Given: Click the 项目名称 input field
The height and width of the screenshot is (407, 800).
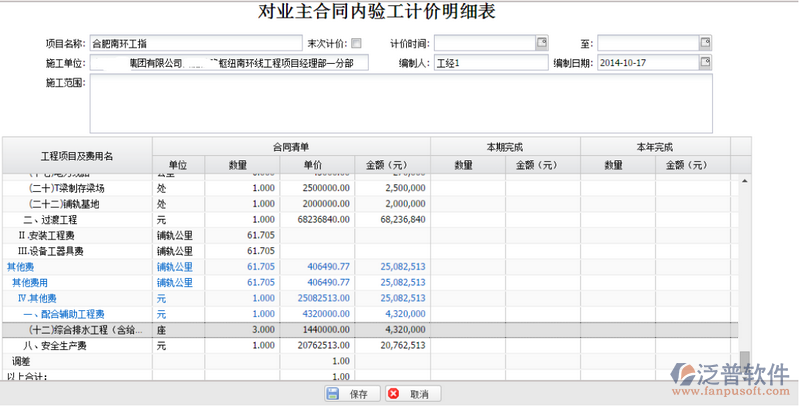Looking at the screenshot, I should click(196, 44).
